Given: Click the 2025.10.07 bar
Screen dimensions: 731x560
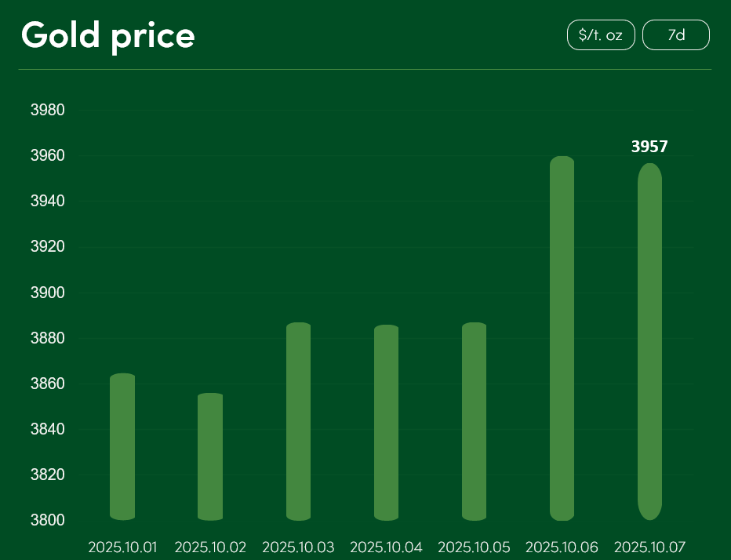Looking at the screenshot, I should click(649, 341).
